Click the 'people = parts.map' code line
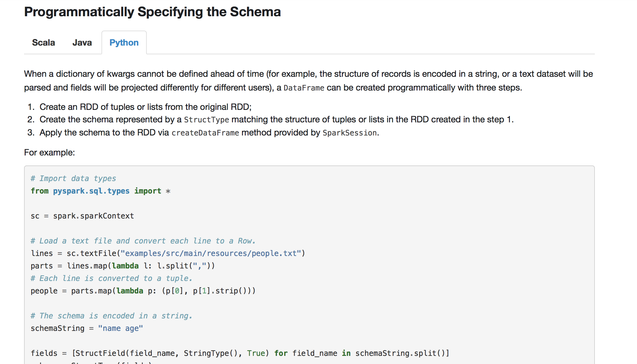This screenshot has width=637, height=364. tap(143, 291)
